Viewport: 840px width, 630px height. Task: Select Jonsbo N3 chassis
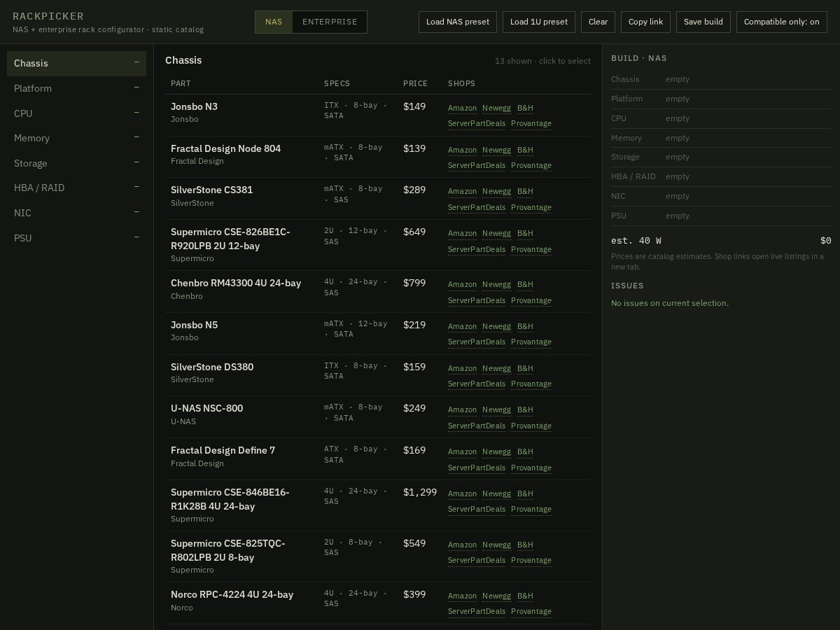pyautogui.click(x=378, y=115)
